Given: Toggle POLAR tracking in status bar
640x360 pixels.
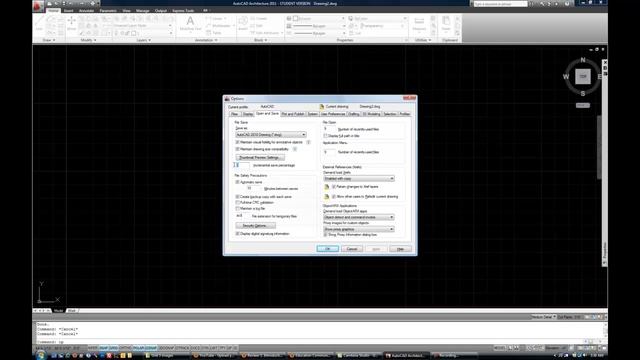Looking at the screenshot, I should [x=139, y=348].
